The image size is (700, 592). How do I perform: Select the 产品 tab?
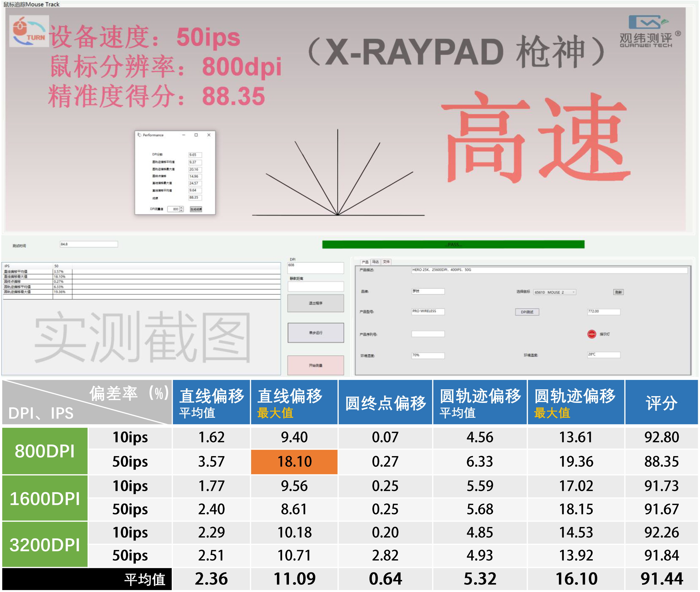pos(366,262)
